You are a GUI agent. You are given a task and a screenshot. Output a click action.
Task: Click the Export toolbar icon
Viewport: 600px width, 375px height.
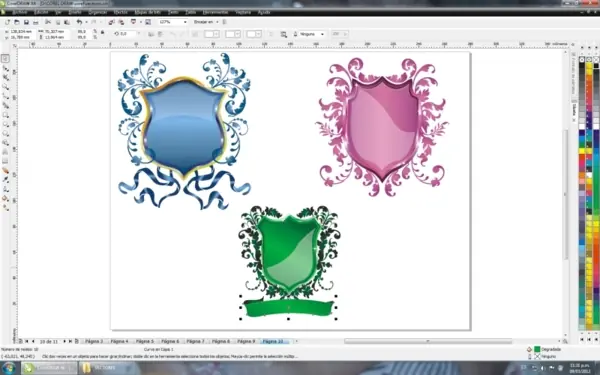pyautogui.click(x=121, y=22)
